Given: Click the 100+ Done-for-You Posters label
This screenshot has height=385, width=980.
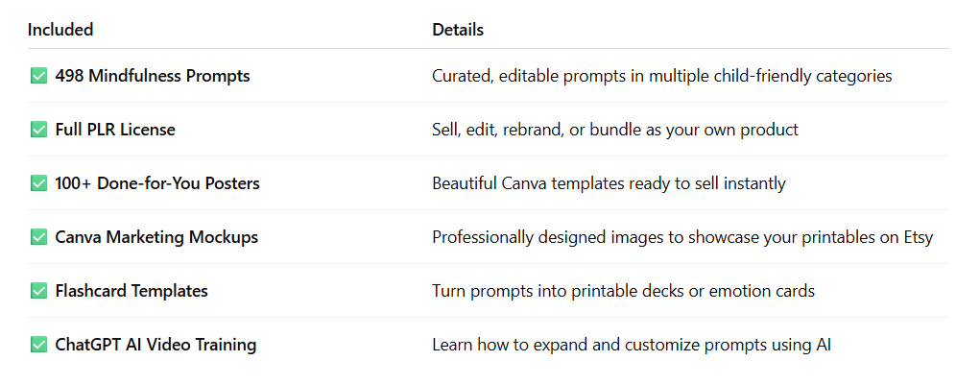Looking at the screenshot, I should point(157,183).
